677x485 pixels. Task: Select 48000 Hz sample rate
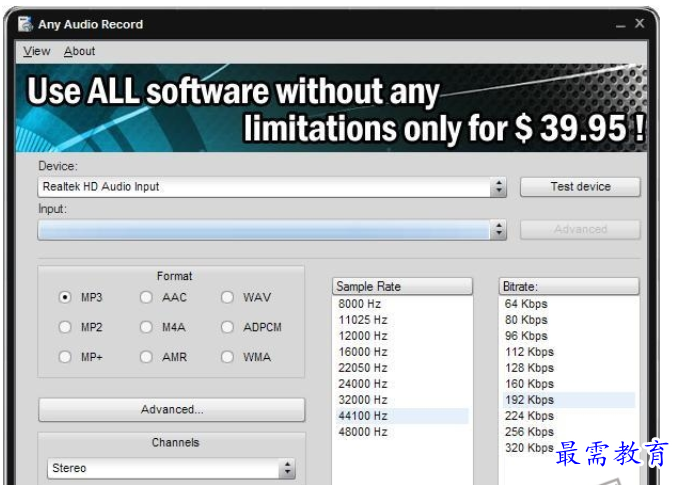[402, 432]
